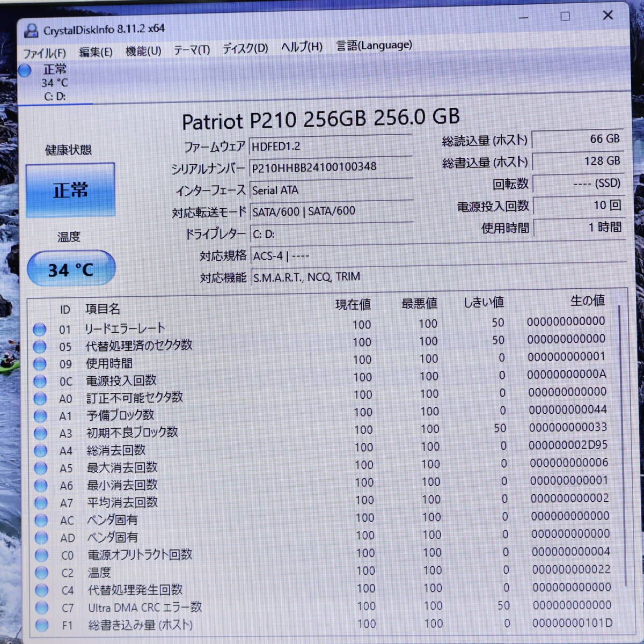Click the serial number field P210HHBB24100100348
Viewport: 644px width, 644px height.
coord(331,167)
